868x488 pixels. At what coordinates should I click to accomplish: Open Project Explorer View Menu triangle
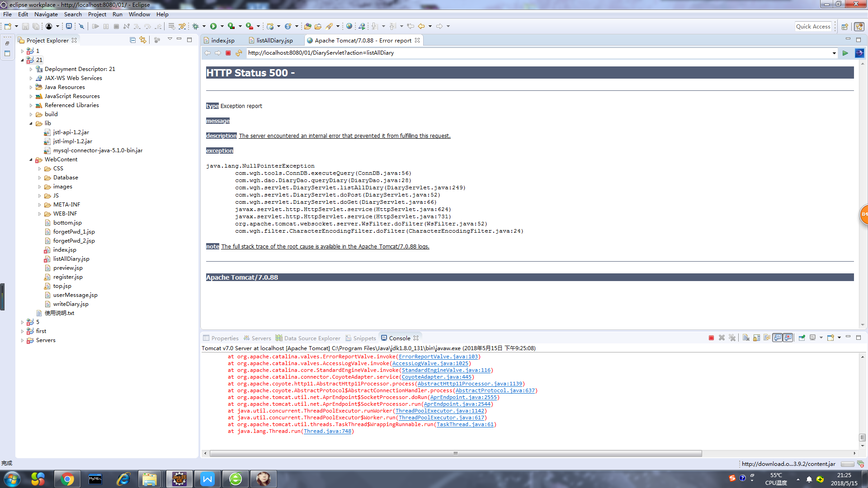(170, 39)
